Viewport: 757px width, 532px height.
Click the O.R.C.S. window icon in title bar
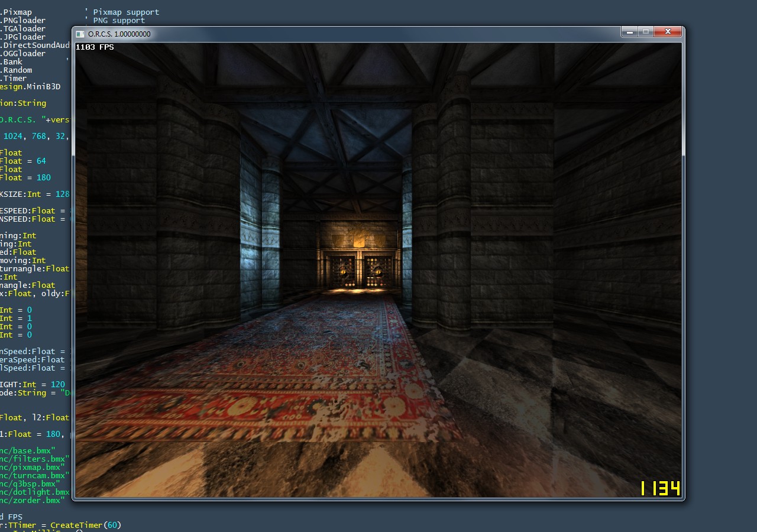(x=80, y=34)
